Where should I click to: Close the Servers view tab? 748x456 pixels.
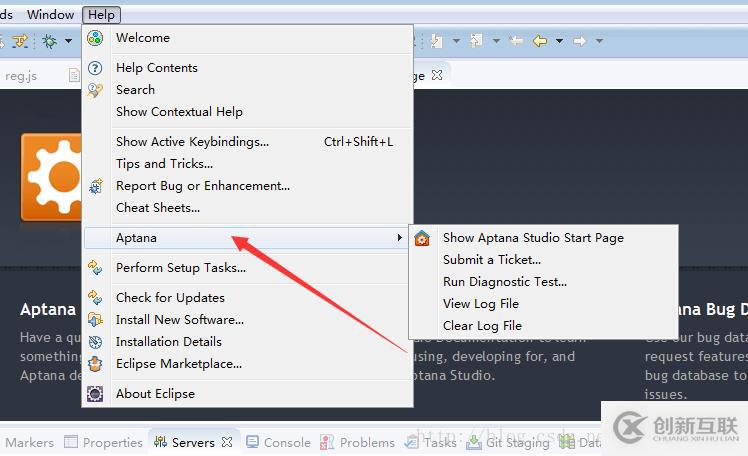click(x=227, y=442)
